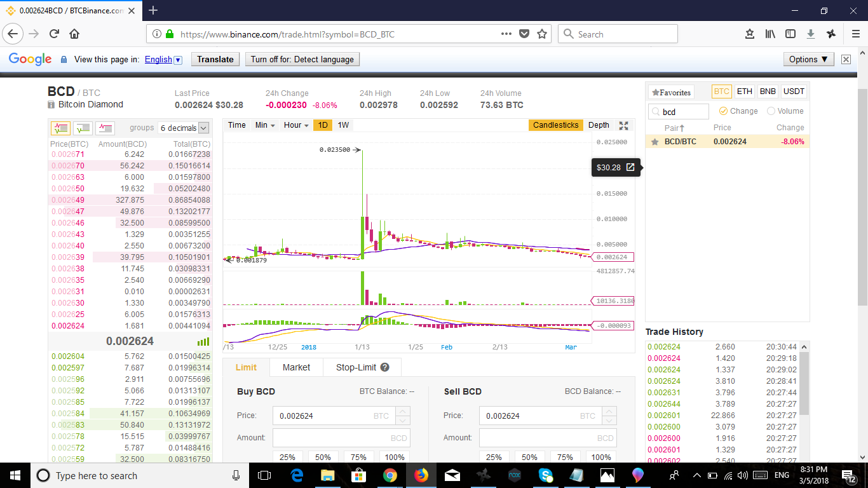Toggle chart fullscreen icon
This screenshot has height=488, width=868.
[623, 125]
